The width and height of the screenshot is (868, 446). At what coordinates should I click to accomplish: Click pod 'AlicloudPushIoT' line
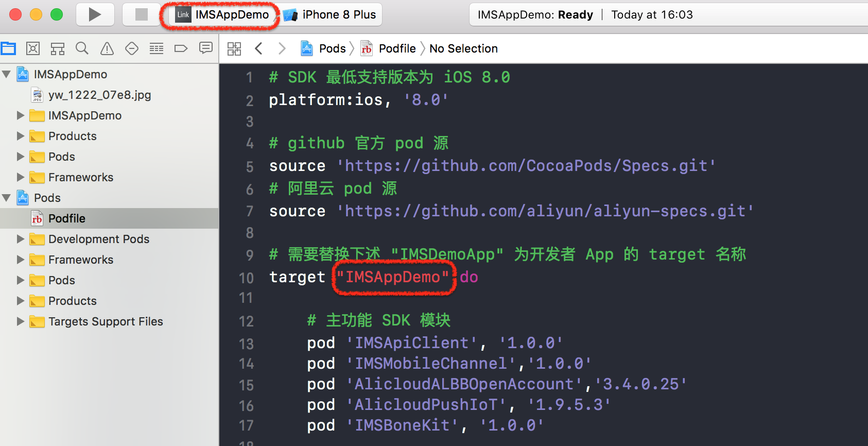[459, 405]
